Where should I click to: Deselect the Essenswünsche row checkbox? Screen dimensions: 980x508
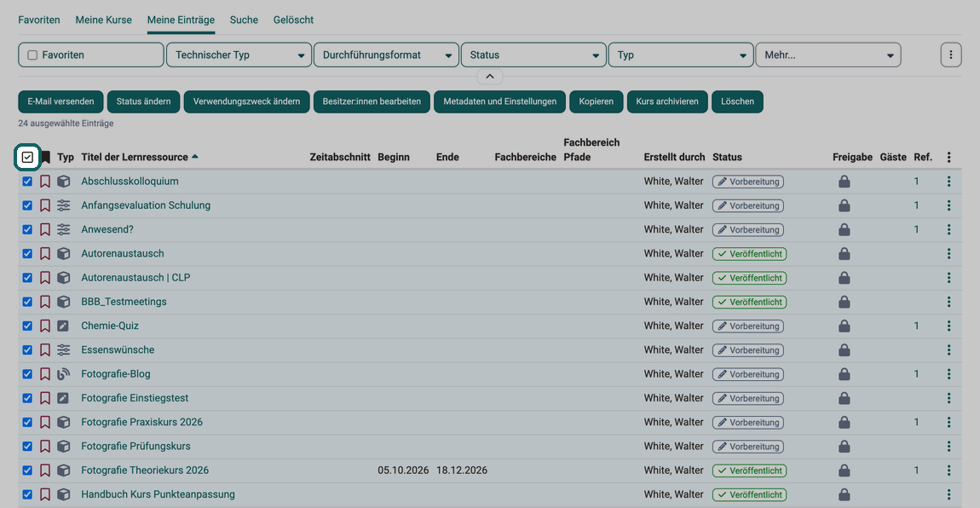pyautogui.click(x=27, y=350)
